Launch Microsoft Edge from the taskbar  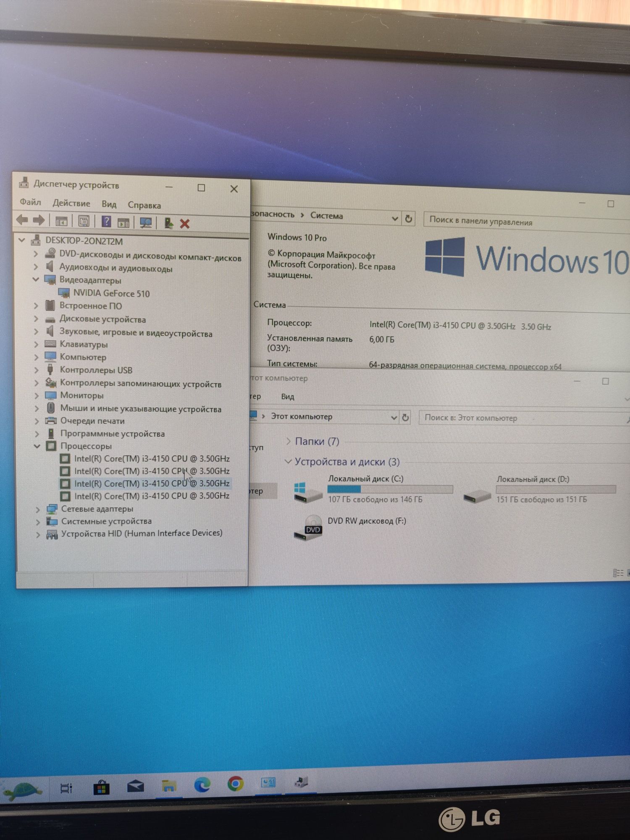(202, 784)
